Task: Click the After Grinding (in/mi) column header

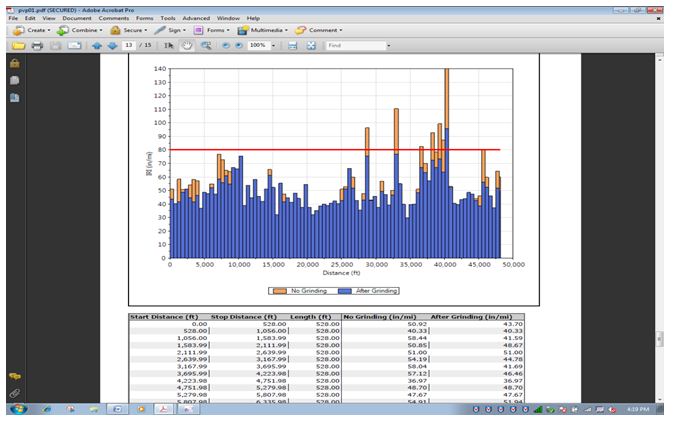Action: click(x=471, y=317)
